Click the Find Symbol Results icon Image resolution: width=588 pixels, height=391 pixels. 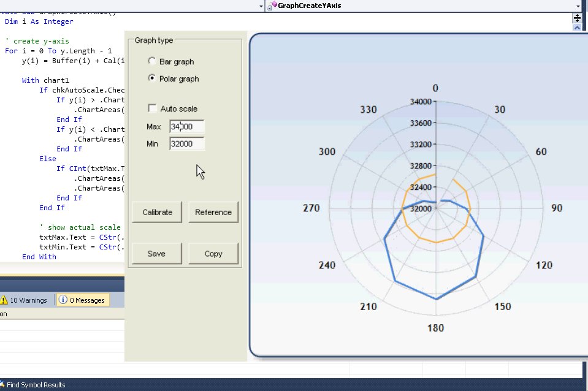pyautogui.click(x=2, y=385)
